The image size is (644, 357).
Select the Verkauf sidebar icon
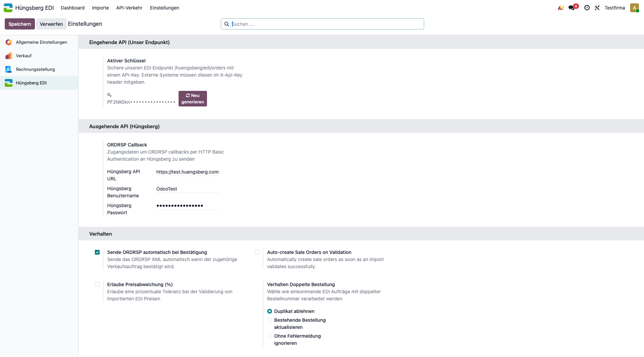(9, 56)
